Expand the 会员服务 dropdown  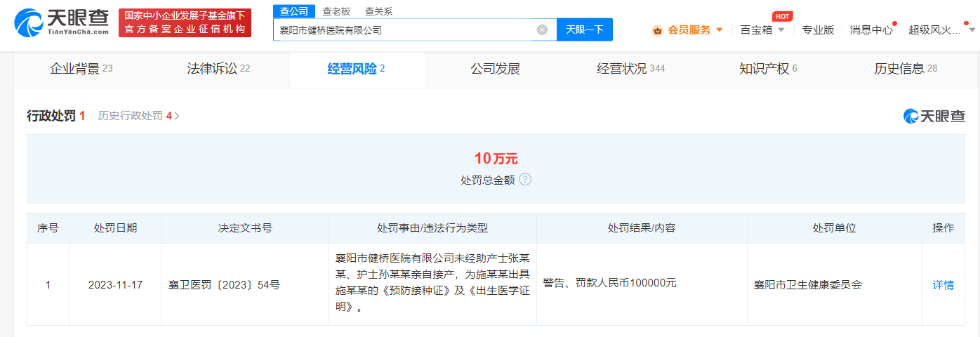point(719,30)
